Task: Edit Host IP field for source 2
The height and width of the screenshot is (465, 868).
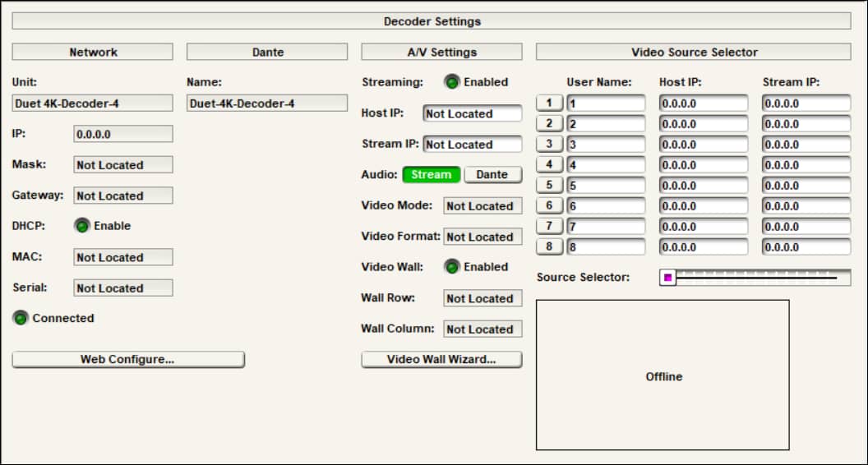Action: click(704, 124)
